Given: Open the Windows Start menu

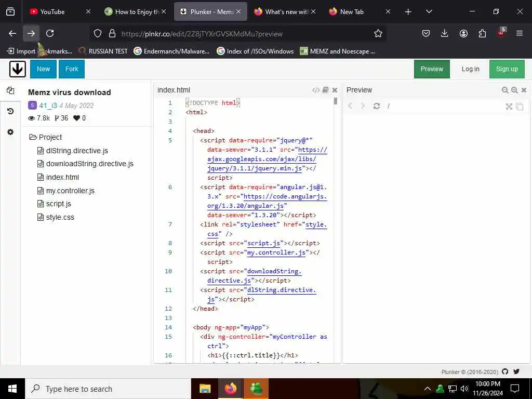Looking at the screenshot, I should (x=12, y=389).
